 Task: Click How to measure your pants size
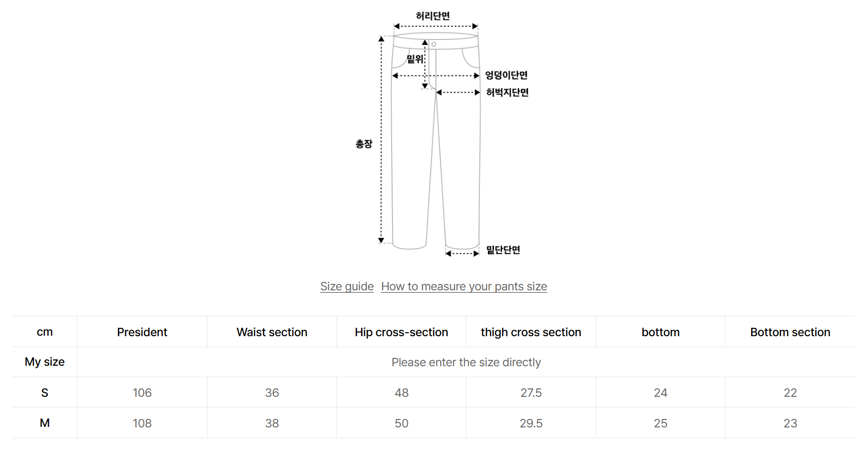[x=464, y=286]
